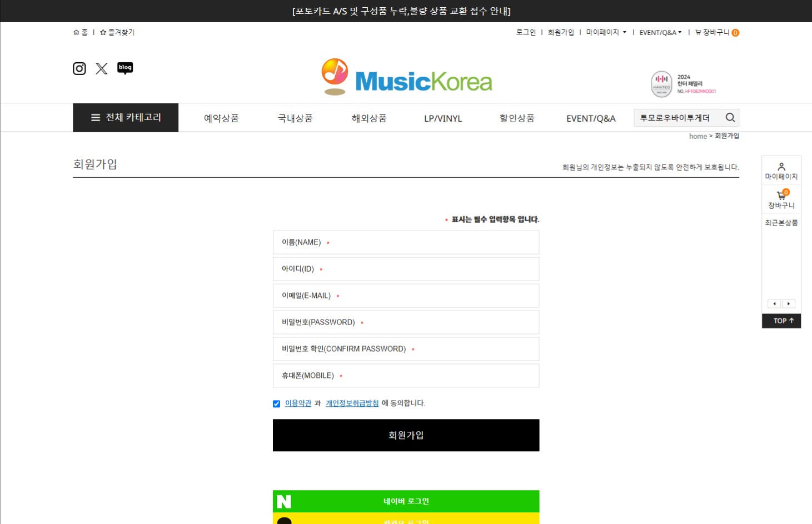Go to the 예약상품 menu
This screenshot has width=812, height=524.
click(221, 118)
